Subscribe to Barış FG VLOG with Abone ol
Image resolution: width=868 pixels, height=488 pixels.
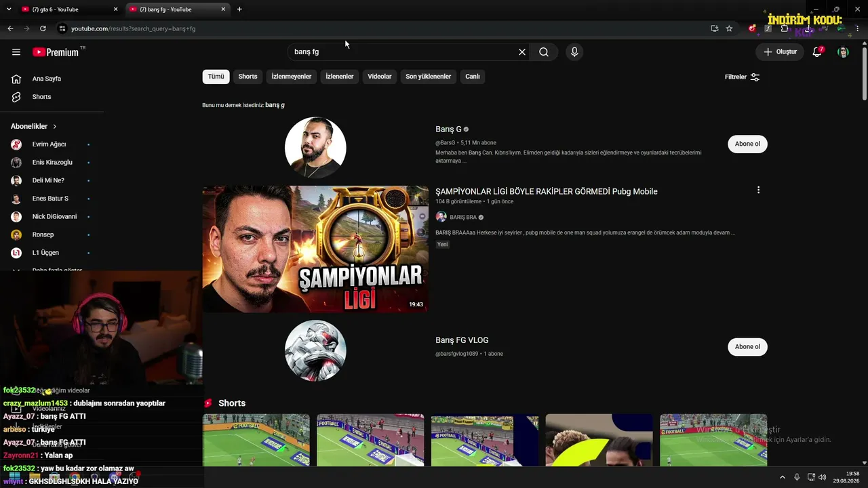pos(747,346)
